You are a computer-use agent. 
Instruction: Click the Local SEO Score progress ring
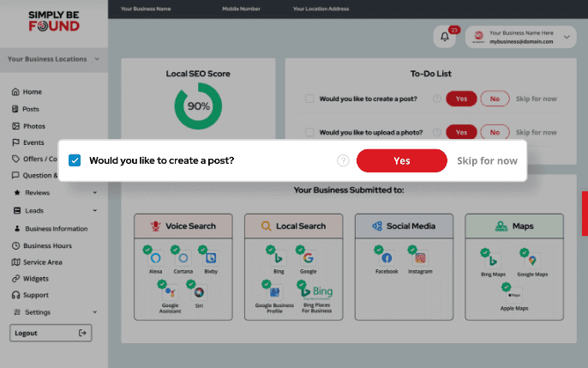tap(198, 106)
